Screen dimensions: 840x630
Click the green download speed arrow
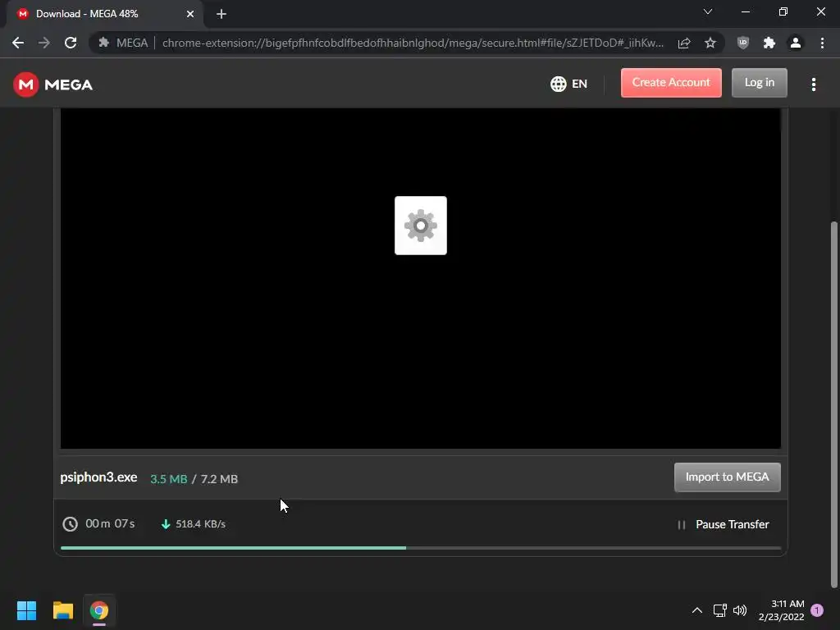pyautogui.click(x=166, y=524)
